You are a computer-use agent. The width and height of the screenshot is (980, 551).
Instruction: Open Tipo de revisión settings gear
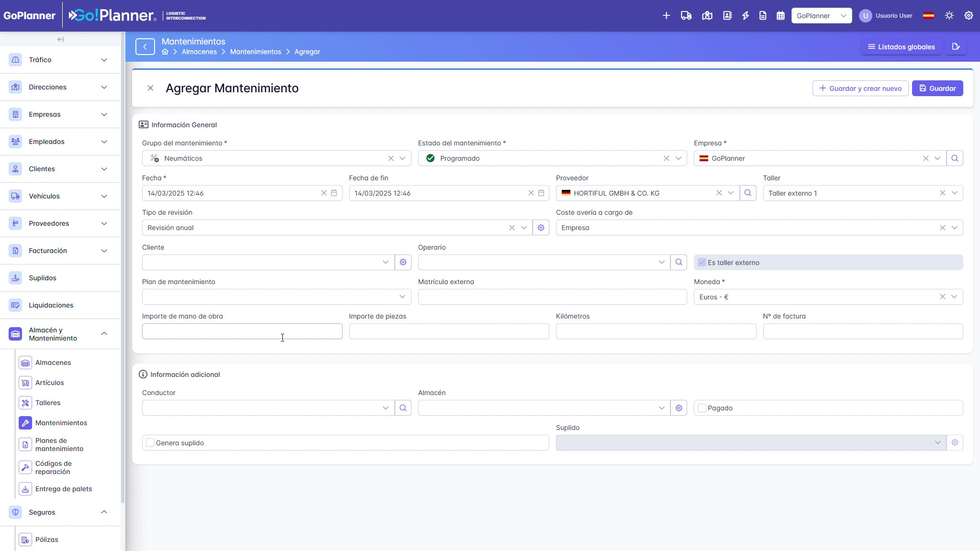(x=541, y=228)
